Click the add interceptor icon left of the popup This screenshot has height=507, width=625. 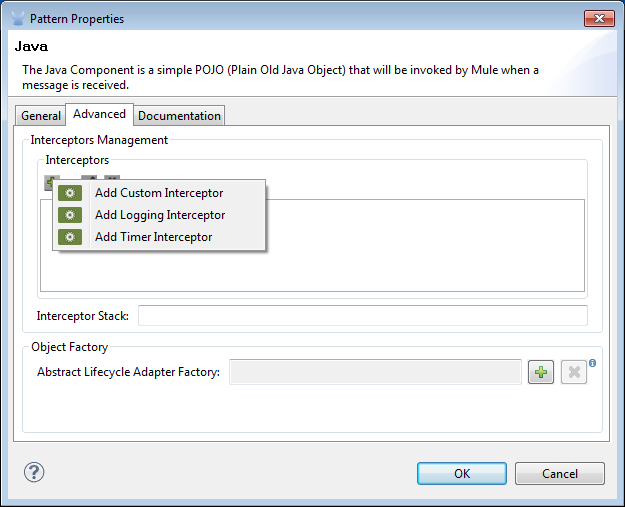pyautogui.click(x=49, y=181)
